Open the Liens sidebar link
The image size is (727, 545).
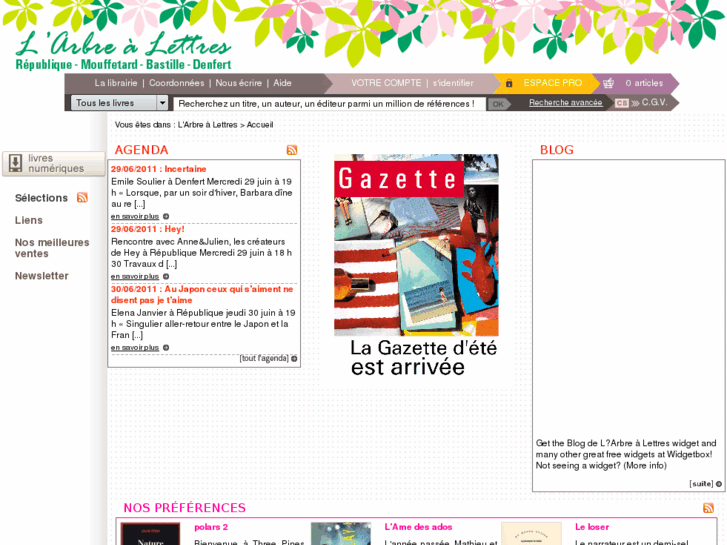pos(29,220)
